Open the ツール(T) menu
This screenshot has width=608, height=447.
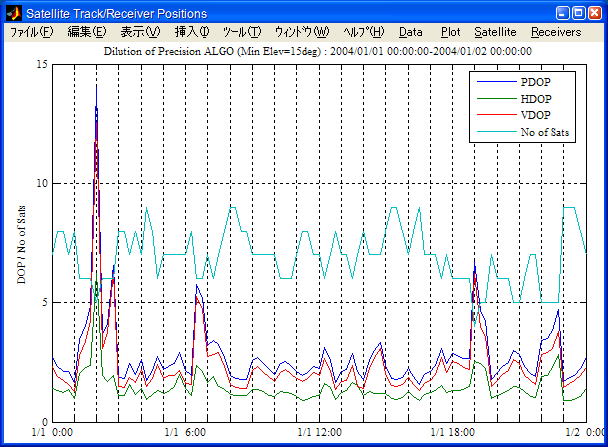[x=241, y=32]
